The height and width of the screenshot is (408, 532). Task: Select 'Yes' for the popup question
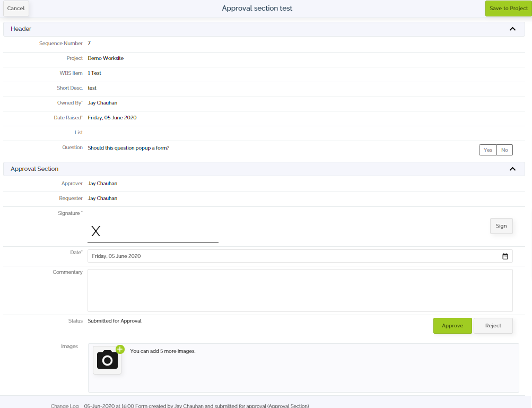click(x=487, y=150)
